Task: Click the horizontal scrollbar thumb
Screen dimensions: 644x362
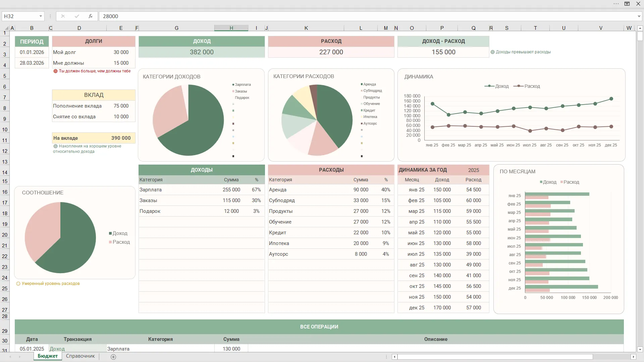Action: click(x=495, y=357)
